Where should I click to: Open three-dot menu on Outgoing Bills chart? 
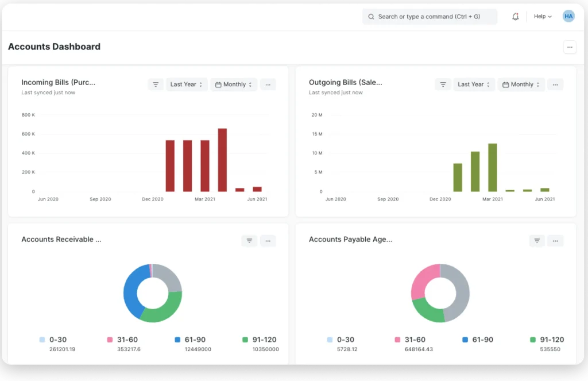(555, 84)
